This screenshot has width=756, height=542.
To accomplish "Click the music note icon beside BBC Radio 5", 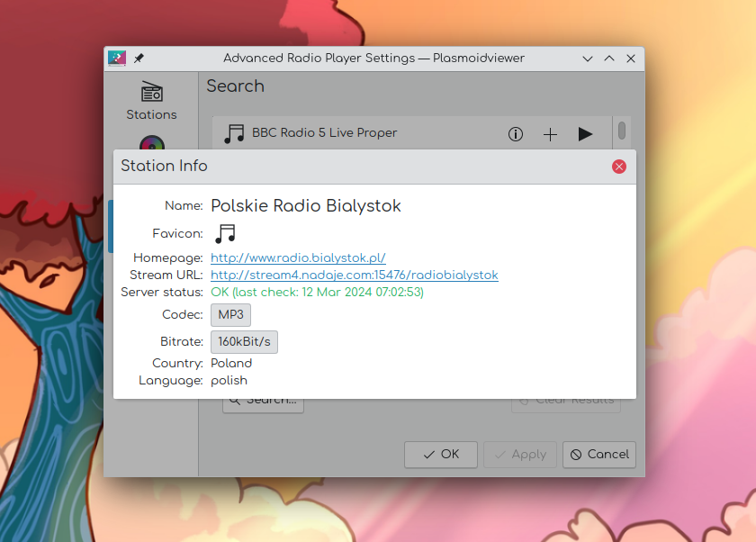I will [234, 133].
